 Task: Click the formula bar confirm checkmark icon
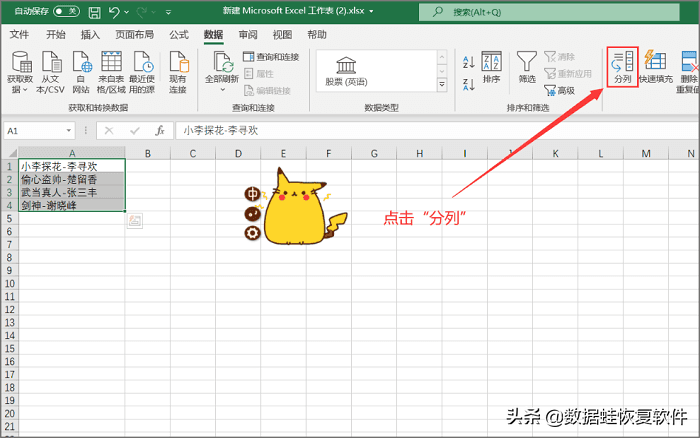pos(134,131)
